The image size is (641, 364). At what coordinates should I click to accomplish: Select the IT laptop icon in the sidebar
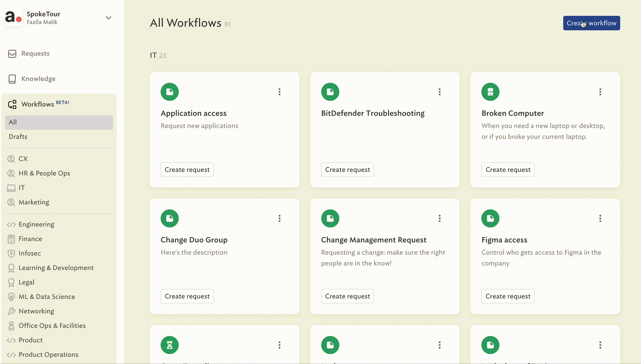coord(11,188)
